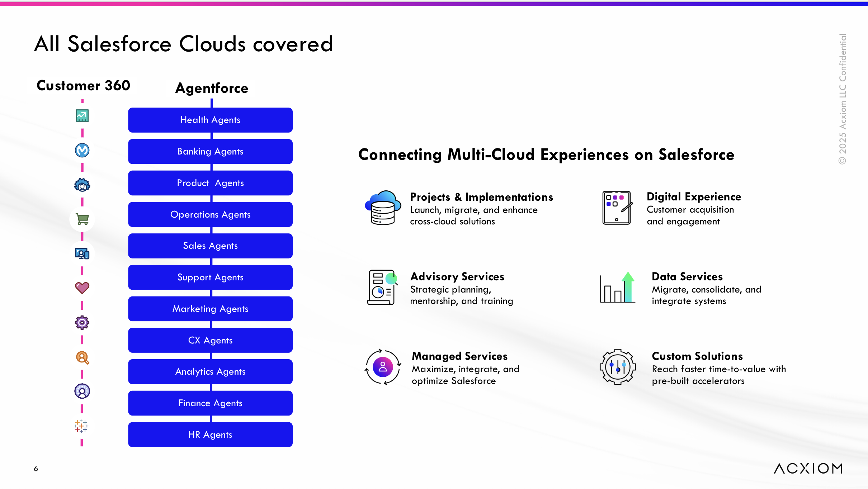Click the green chart icon under Customer 360

82,116
